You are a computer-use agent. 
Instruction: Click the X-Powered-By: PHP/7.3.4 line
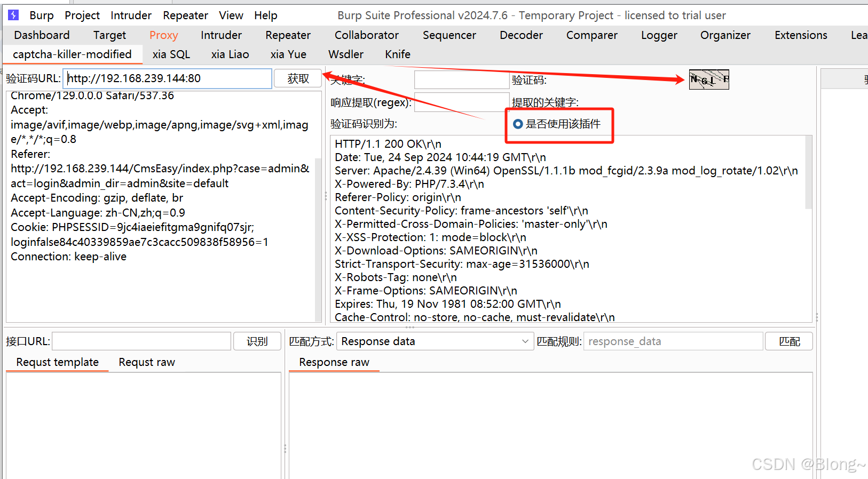pyautogui.click(x=409, y=184)
